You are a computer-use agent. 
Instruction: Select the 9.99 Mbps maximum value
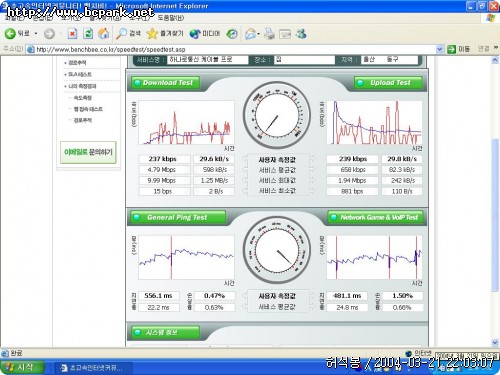(165, 181)
